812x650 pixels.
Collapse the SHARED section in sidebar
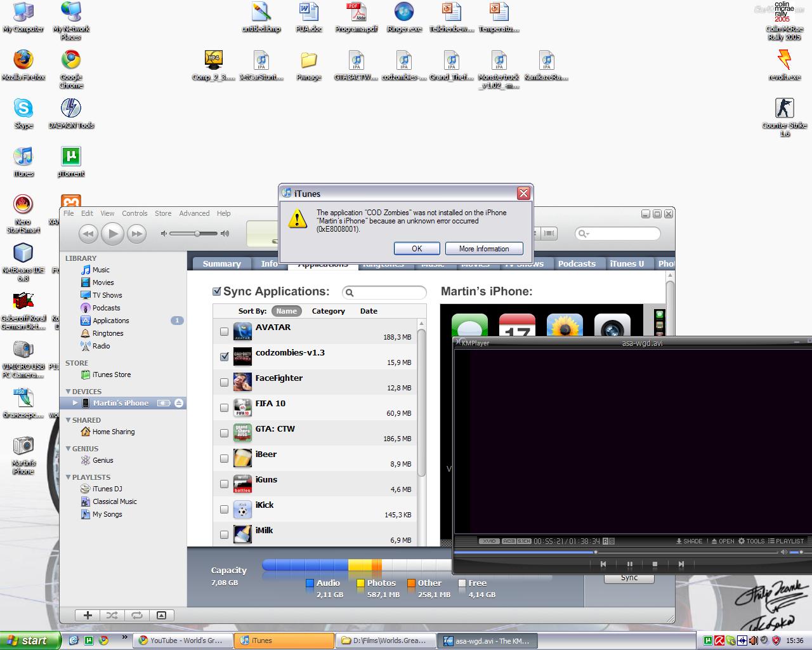pyautogui.click(x=69, y=420)
